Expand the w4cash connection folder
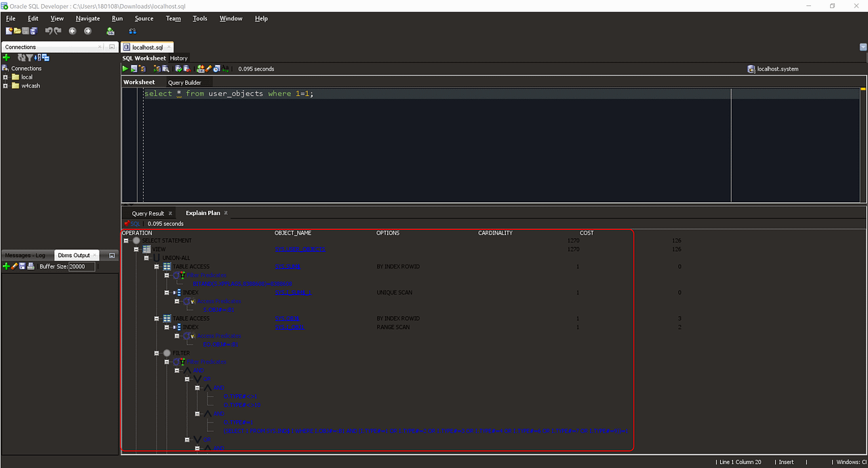Viewport: 868px width, 468px height. point(5,86)
